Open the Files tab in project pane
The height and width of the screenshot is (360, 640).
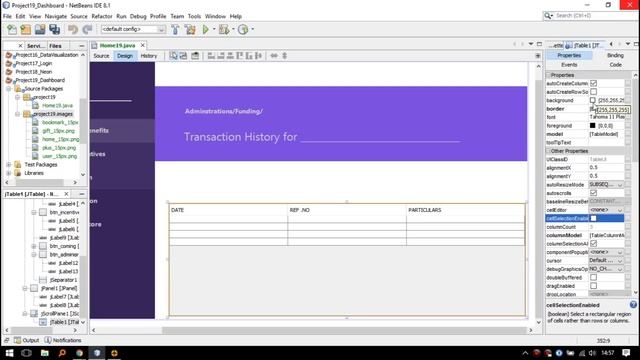pos(55,46)
